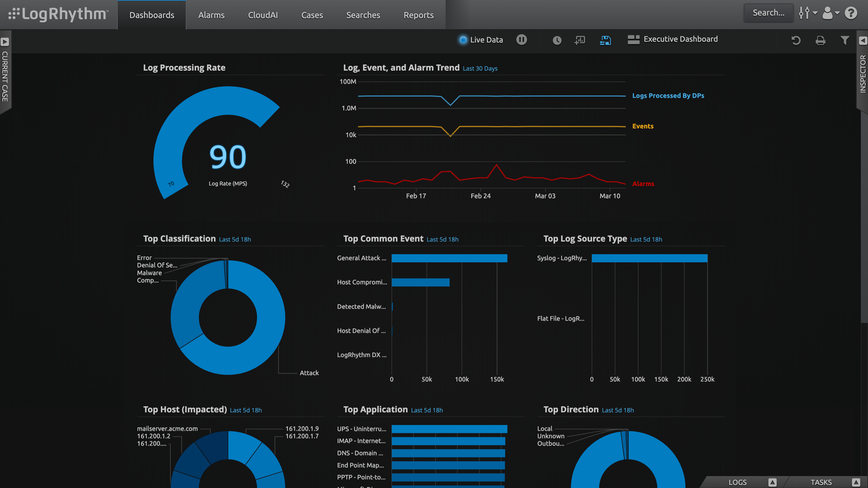Click the save dashboard layout icon
The image size is (868, 488).
605,40
